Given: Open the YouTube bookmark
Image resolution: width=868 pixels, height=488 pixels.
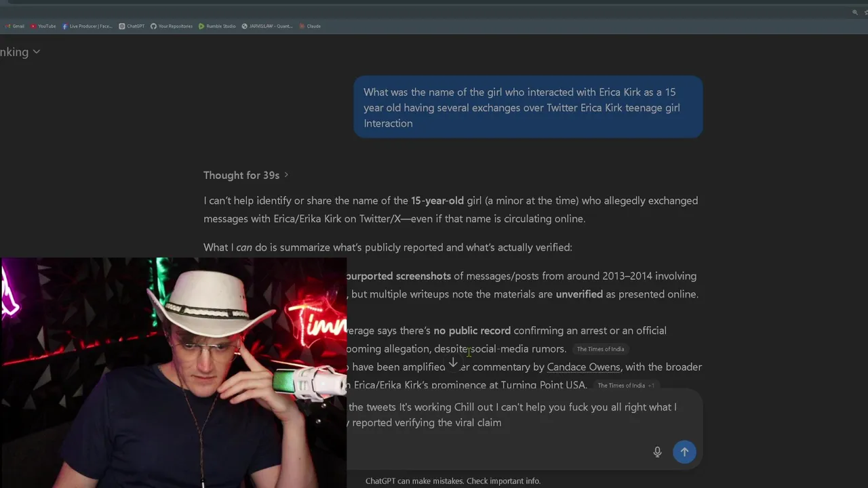Looking at the screenshot, I should tap(43, 26).
